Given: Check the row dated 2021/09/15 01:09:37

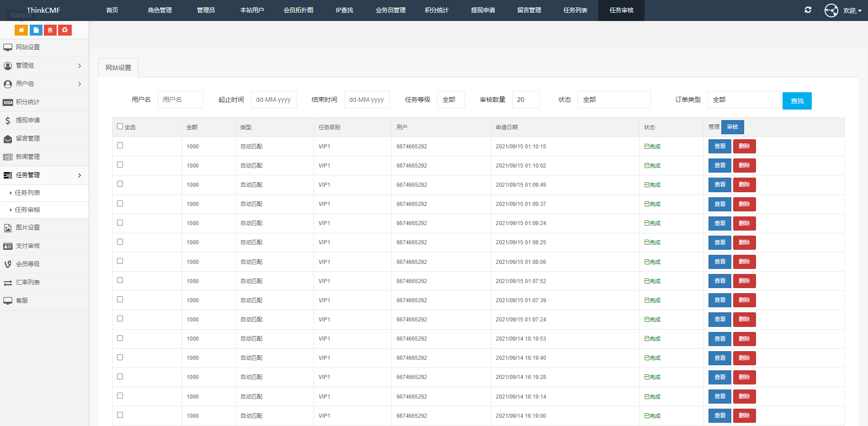Looking at the screenshot, I should tap(120, 204).
